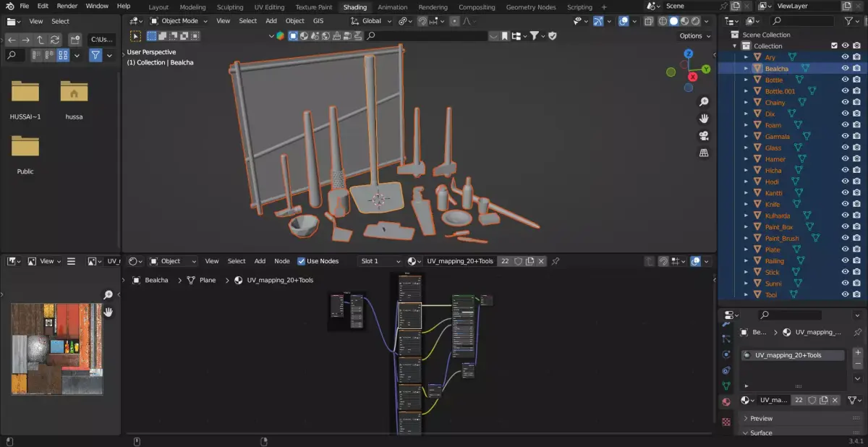Select the Paint_Brush object in outliner

(x=782, y=238)
